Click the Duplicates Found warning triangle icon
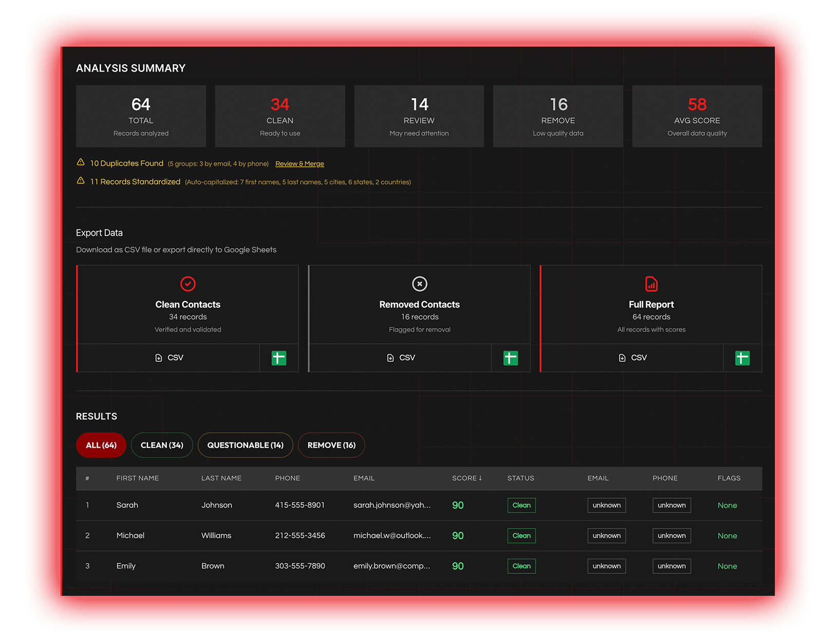The height and width of the screenshot is (644, 822). point(81,162)
